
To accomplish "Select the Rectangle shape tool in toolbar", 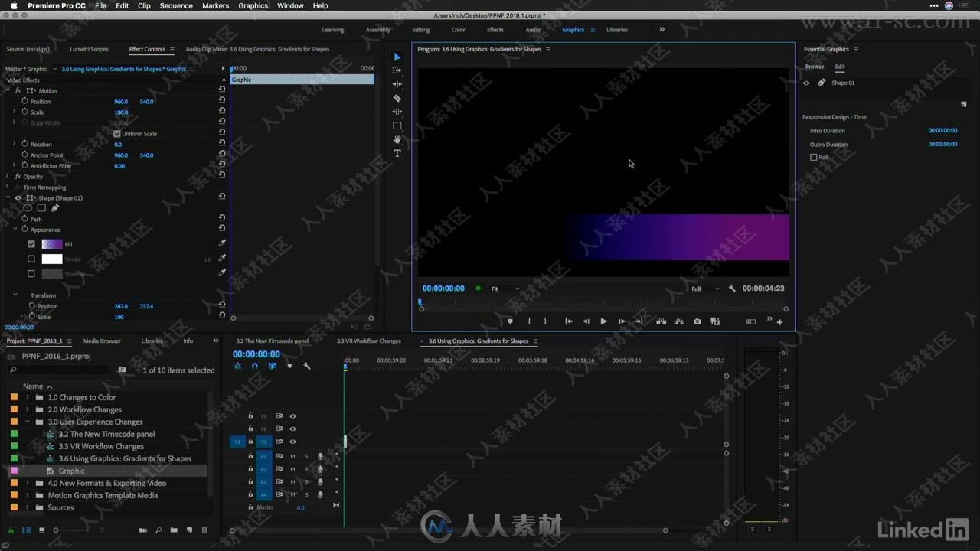I will pyautogui.click(x=397, y=126).
